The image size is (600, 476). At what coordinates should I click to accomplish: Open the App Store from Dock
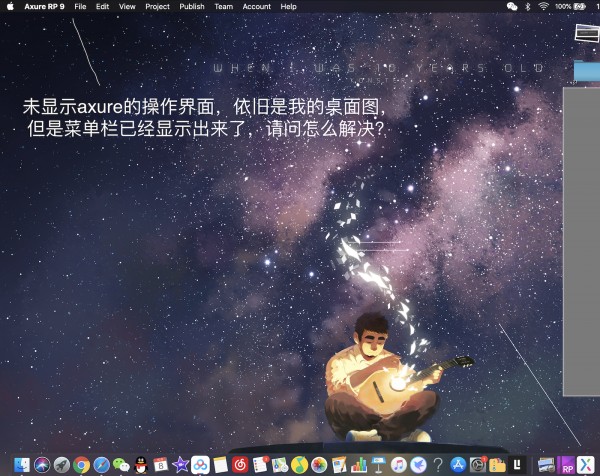pos(458,465)
